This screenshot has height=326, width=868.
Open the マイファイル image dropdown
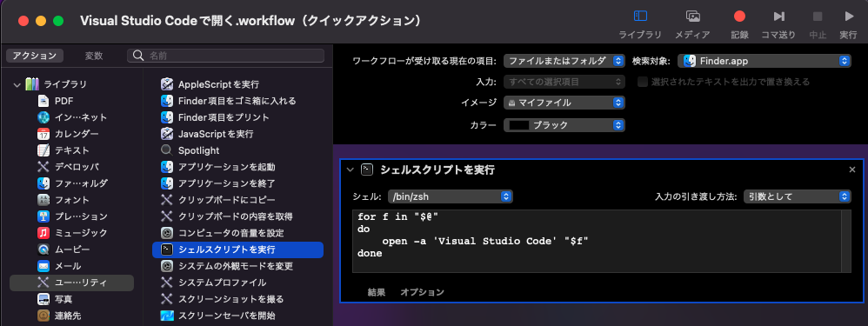tap(564, 103)
